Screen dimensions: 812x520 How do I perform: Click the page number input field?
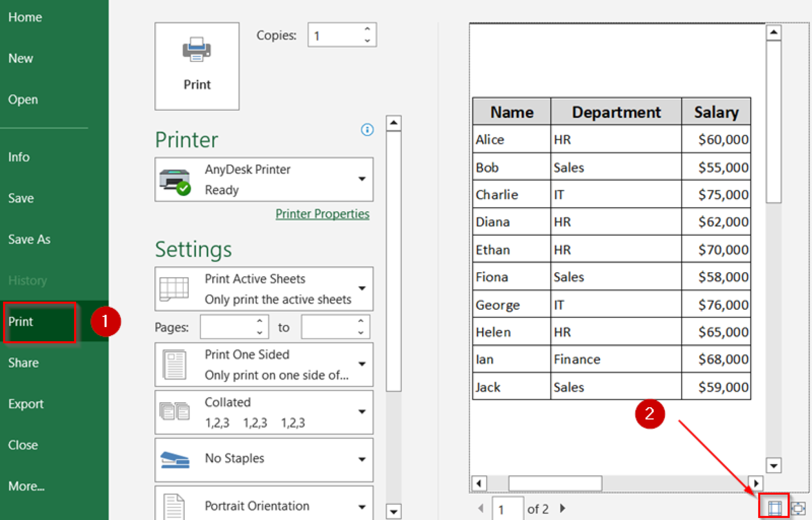(x=507, y=508)
